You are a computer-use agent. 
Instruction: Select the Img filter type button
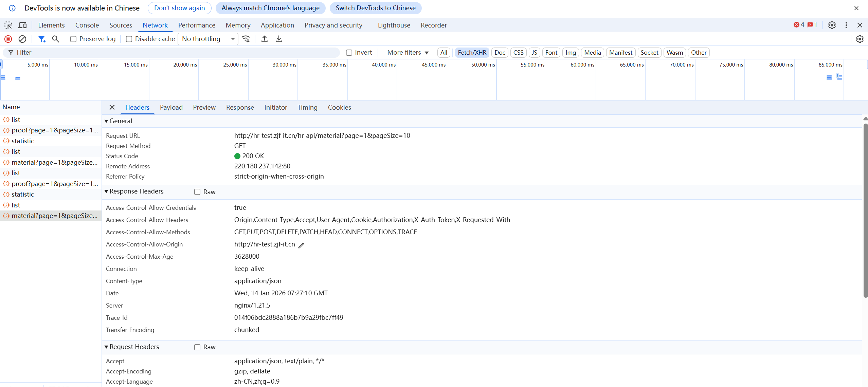pyautogui.click(x=570, y=53)
